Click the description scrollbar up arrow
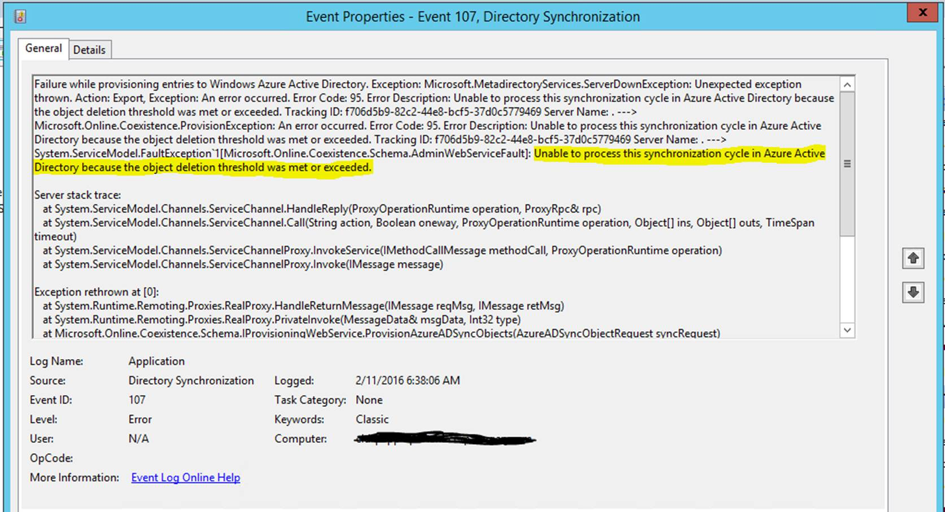The image size is (945, 512). tap(847, 84)
